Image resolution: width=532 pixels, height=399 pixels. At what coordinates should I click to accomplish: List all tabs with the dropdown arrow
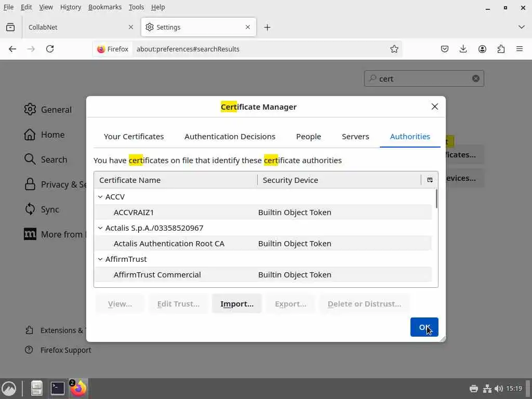pyautogui.click(x=522, y=27)
